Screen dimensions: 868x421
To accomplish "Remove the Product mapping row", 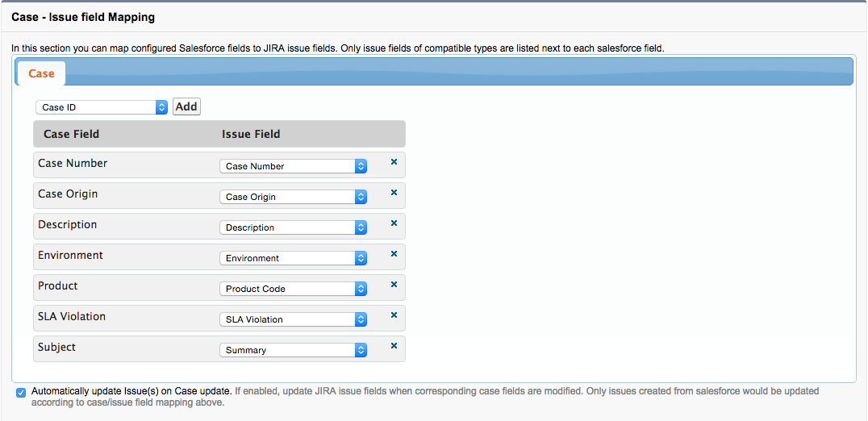I will coord(394,285).
